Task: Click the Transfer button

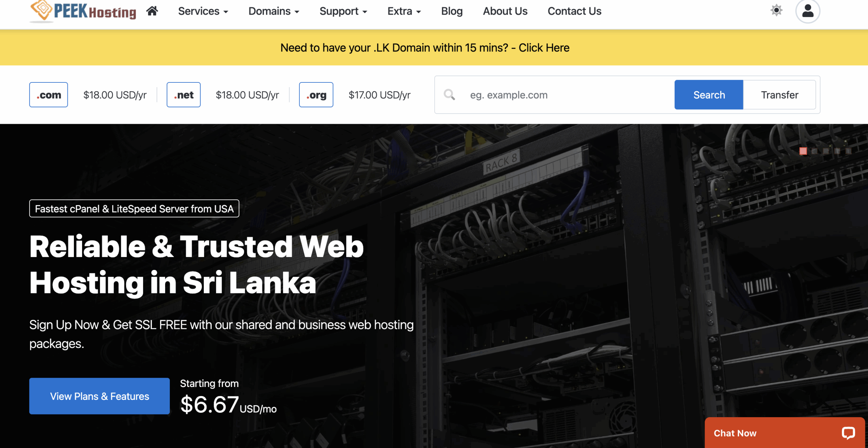Action: coord(779,95)
